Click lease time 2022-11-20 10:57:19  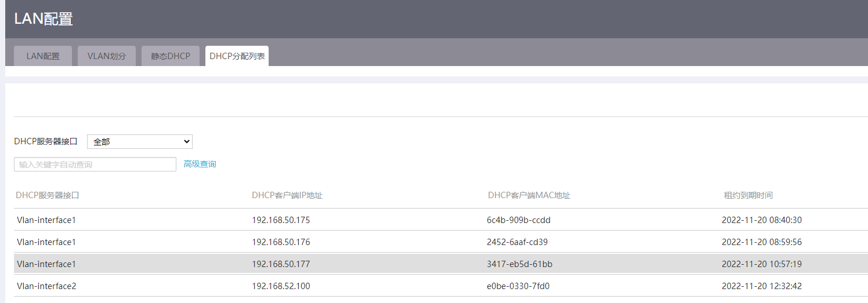(x=762, y=264)
